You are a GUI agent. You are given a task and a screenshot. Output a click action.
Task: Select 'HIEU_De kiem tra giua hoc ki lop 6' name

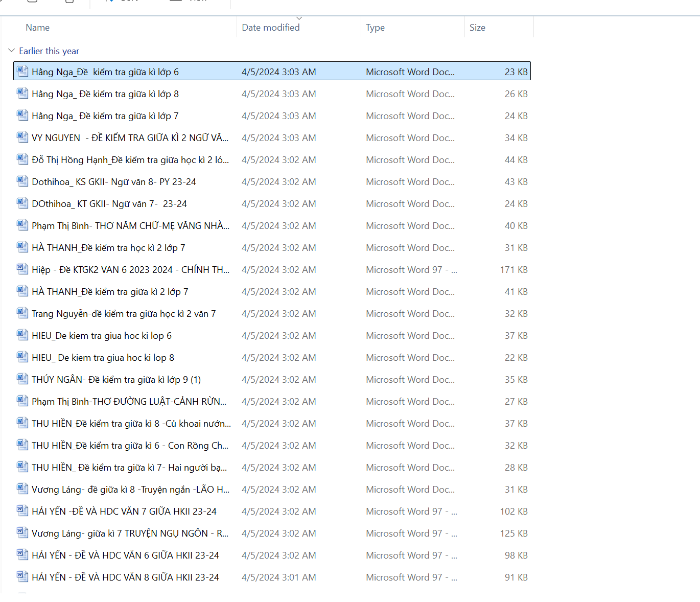tap(102, 336)
